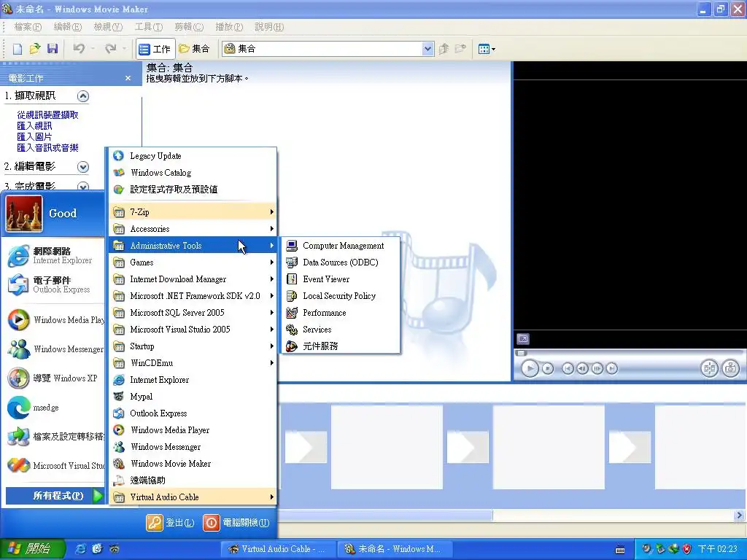Open 元件服務 component services
The image size is (747, 560).
(341, 346)
